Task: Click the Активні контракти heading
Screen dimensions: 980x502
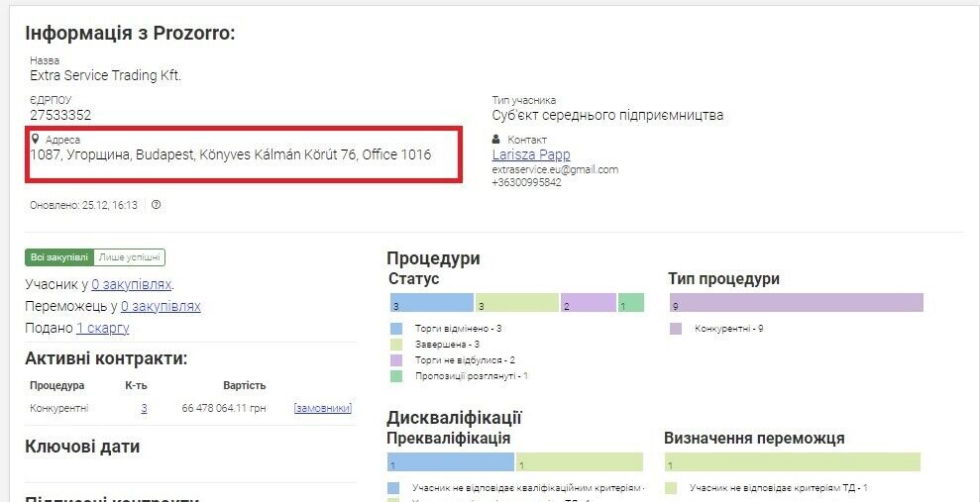Action: click(106, 359)
